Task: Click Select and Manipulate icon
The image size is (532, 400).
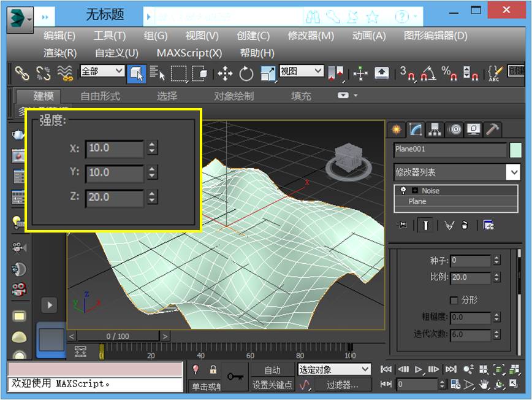Action: [360, 74]
